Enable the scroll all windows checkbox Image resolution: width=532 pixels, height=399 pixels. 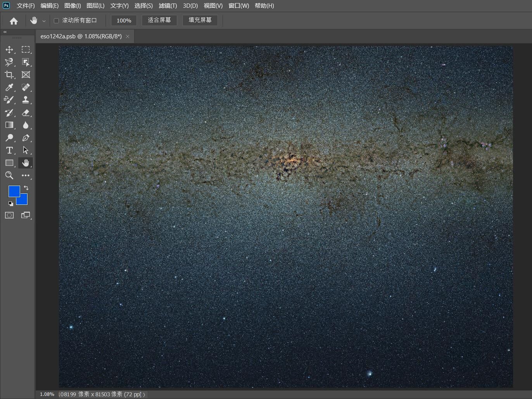click(x=56, y=21)
